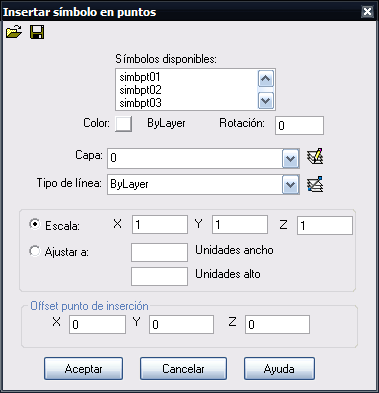
Task: Open the linetype manager icon beside Tipo de línea
Action: click(x=315, y=184)
